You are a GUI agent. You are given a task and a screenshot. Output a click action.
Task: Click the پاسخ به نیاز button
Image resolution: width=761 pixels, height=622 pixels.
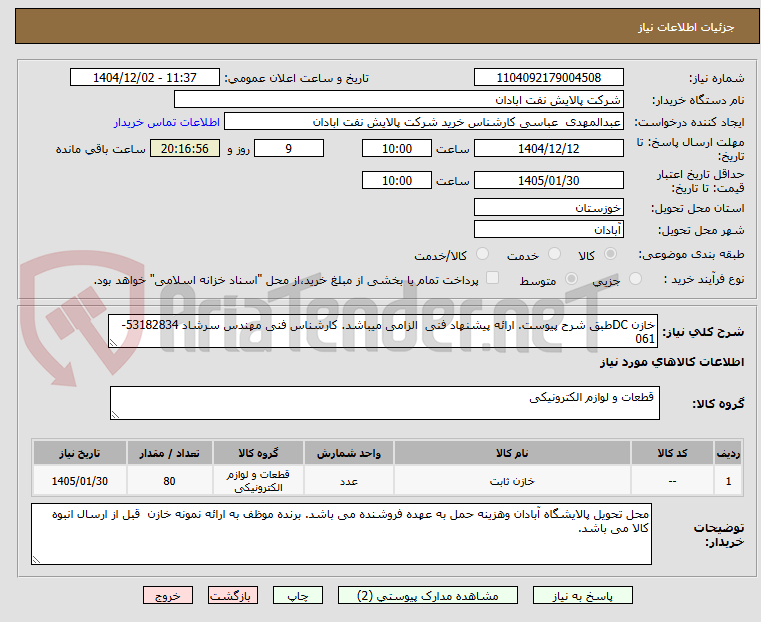click(582, 595)
